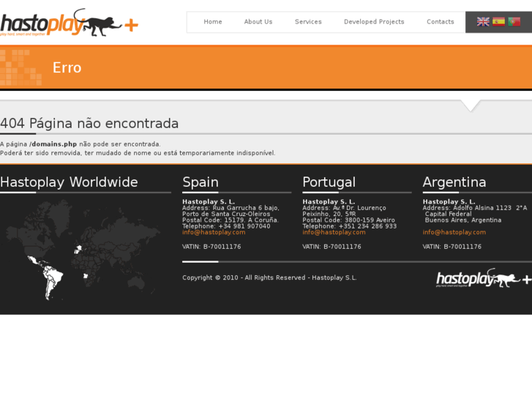
Task: Click the Portugal info@hastoplay.com email link
Action: point(334,232)
